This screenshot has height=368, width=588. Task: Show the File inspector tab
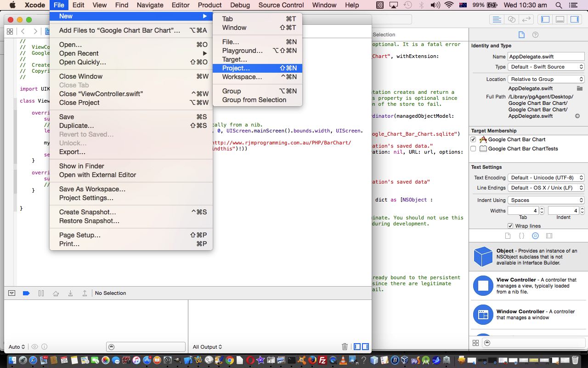click(x=521, y=35)
